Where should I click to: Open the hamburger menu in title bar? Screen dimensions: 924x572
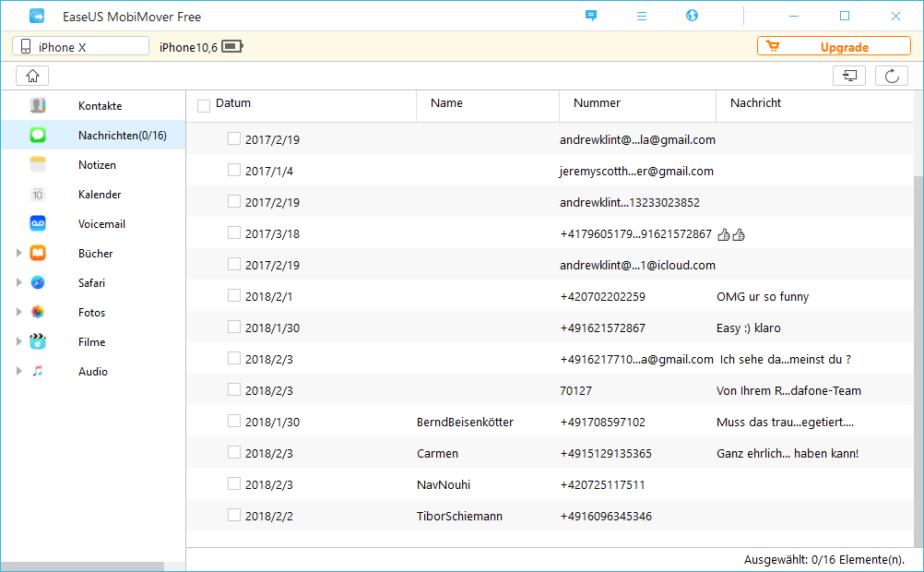click(x=642, y=17)
